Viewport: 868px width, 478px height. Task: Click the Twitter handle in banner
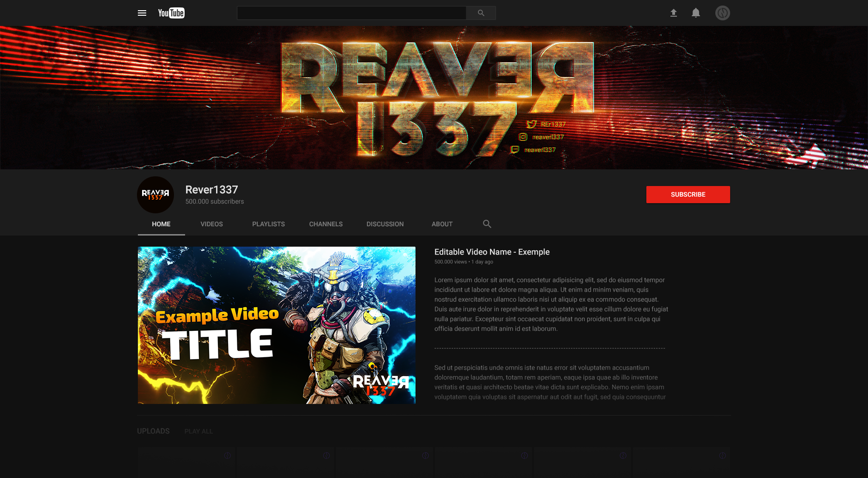tap(547, 124)
